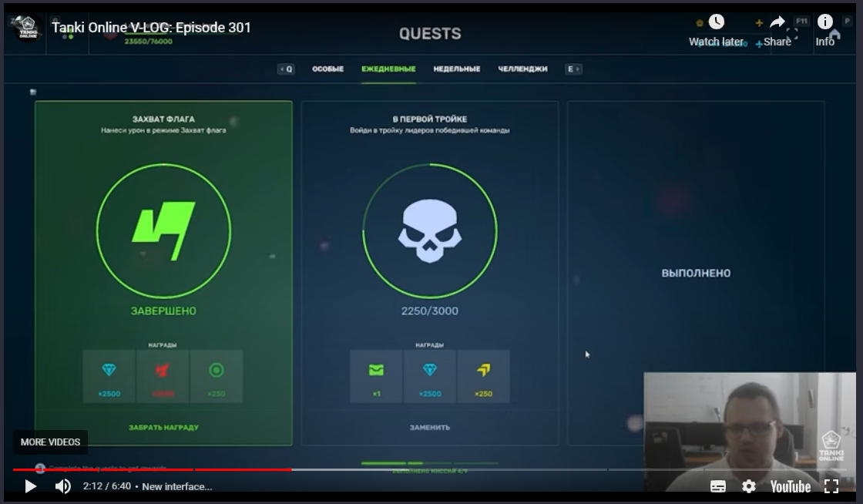Enter fullscreen mode in the player
Viewport: 863px width, 504px height.
tap(831, 486)
